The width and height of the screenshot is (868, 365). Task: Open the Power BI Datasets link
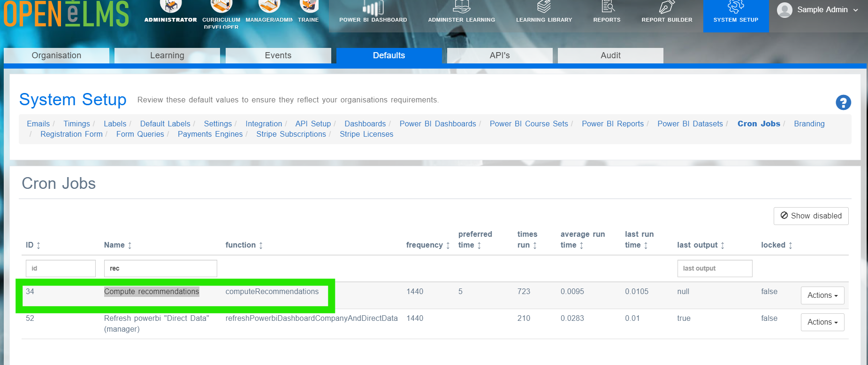(690, 124)
